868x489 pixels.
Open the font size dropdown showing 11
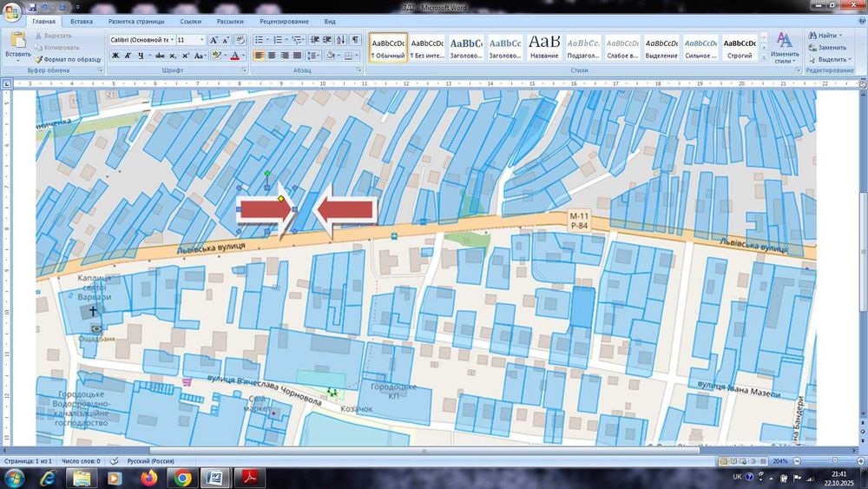point(201,40)
